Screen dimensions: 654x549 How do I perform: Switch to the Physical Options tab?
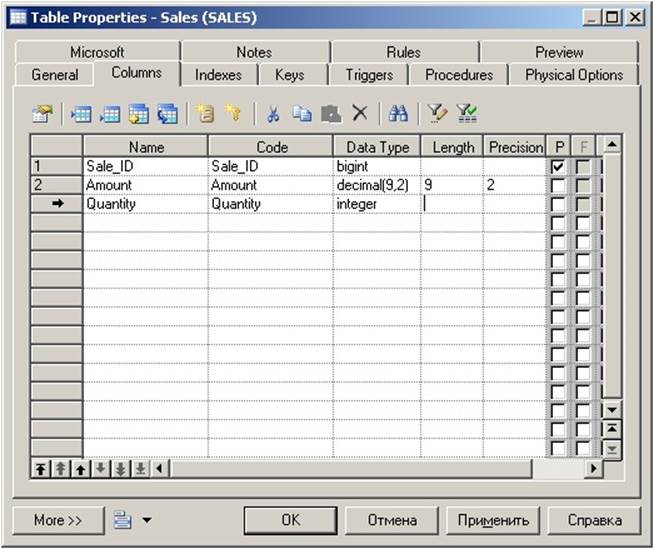tap(574, 75)
